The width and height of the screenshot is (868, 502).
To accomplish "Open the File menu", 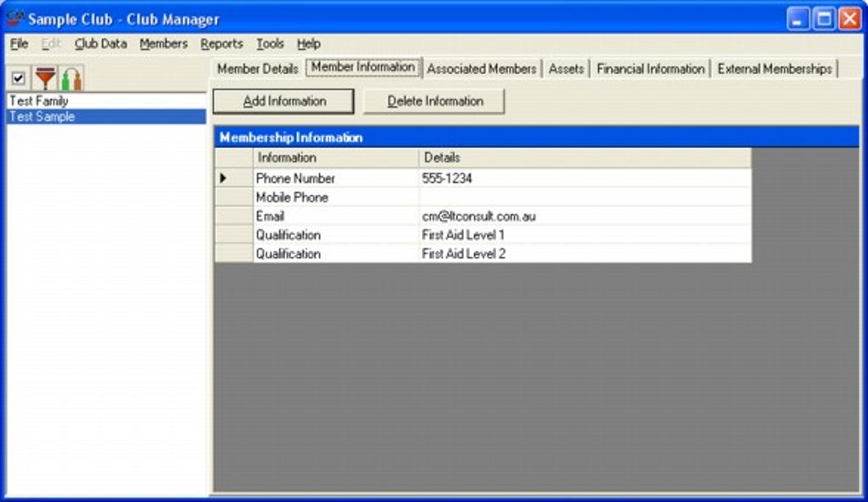I will click(x=19, y=43).
